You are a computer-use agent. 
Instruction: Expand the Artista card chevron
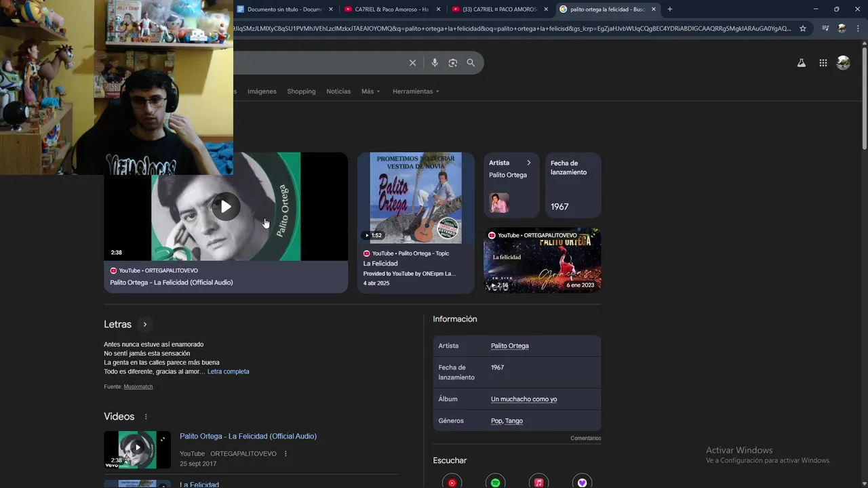click(529, 163)
